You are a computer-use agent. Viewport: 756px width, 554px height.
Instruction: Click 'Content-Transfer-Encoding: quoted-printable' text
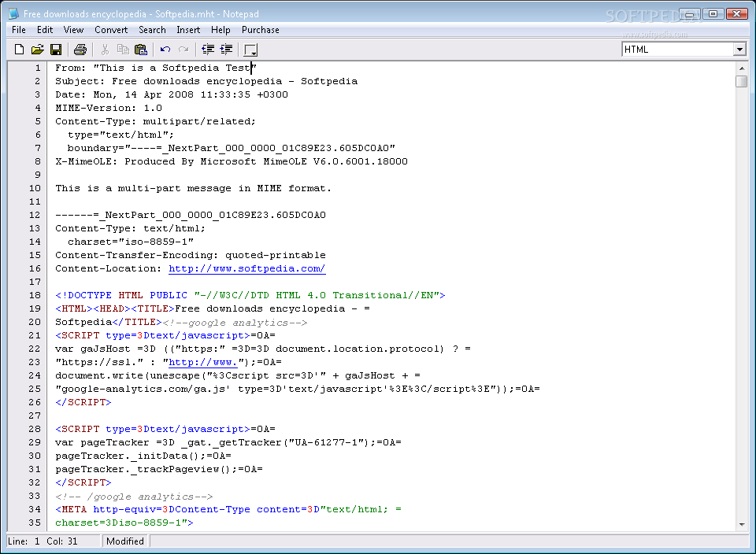(191, 255)
